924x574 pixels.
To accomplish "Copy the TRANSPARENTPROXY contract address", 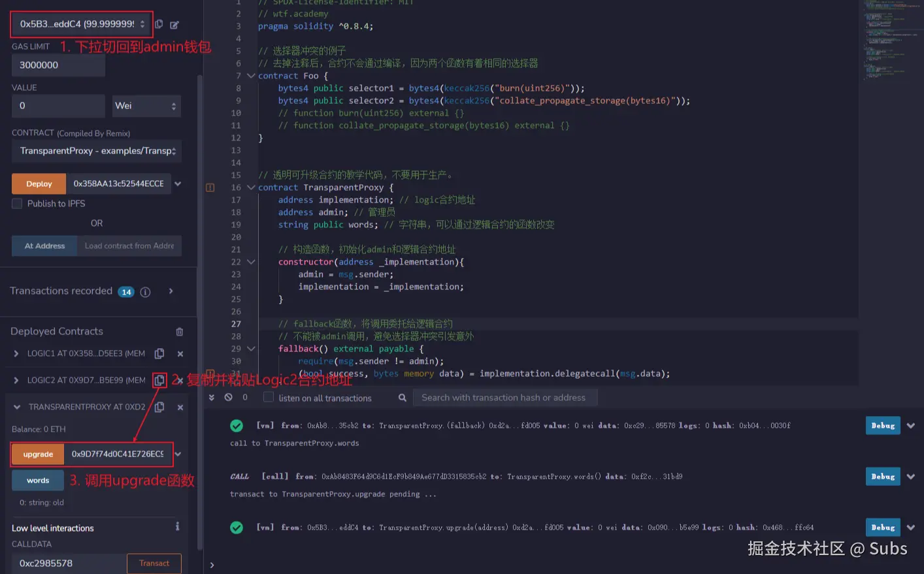I will 159,407.
